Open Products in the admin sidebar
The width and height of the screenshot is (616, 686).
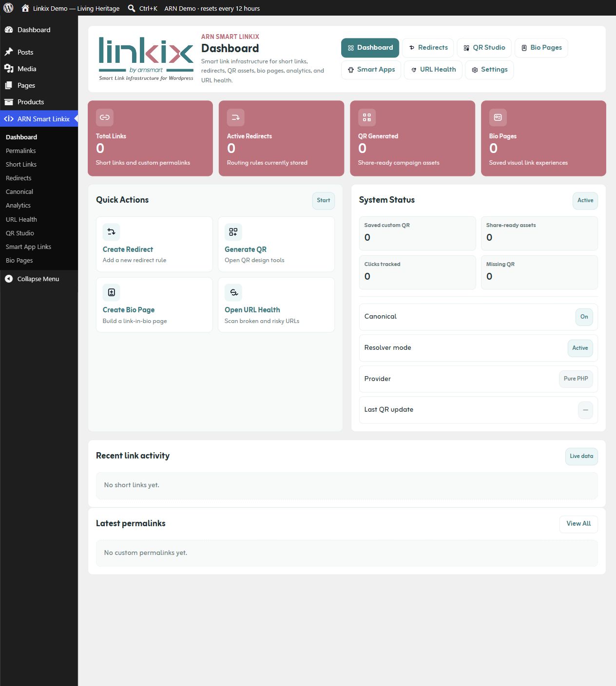[39, 102]
